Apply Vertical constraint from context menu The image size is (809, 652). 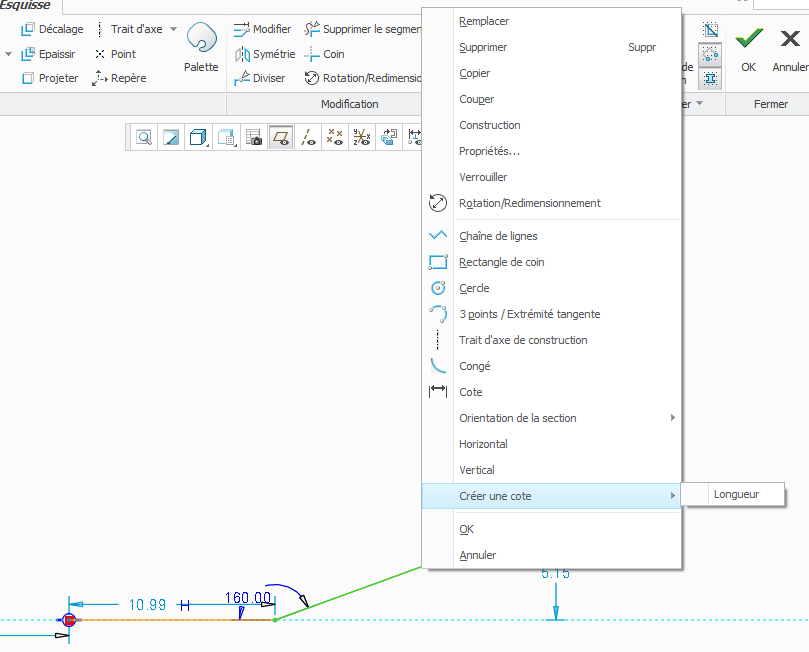click(552, 470)
